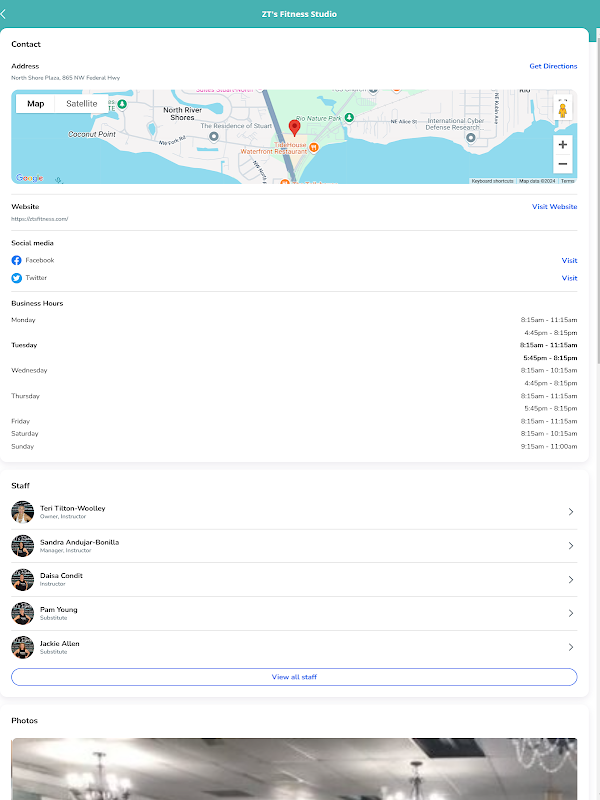Zoom out the map with minus button
The width and height of the screenshot is (600, 800).
pyautogui.click(x=562, y=164)
